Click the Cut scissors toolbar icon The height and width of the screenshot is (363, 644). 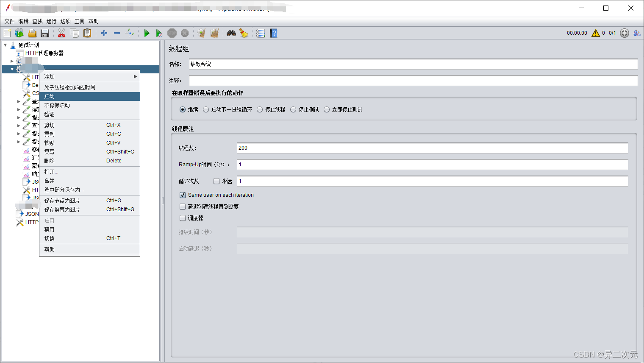pos(61,33)
